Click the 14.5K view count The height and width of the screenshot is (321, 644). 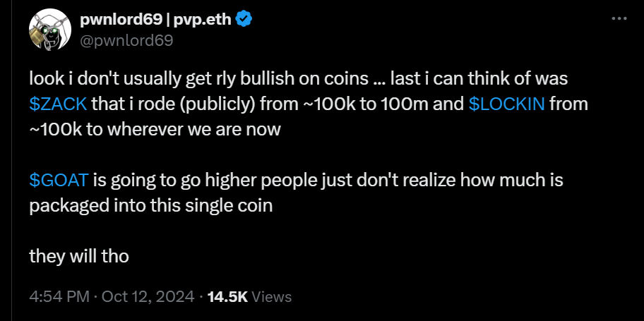227,296
